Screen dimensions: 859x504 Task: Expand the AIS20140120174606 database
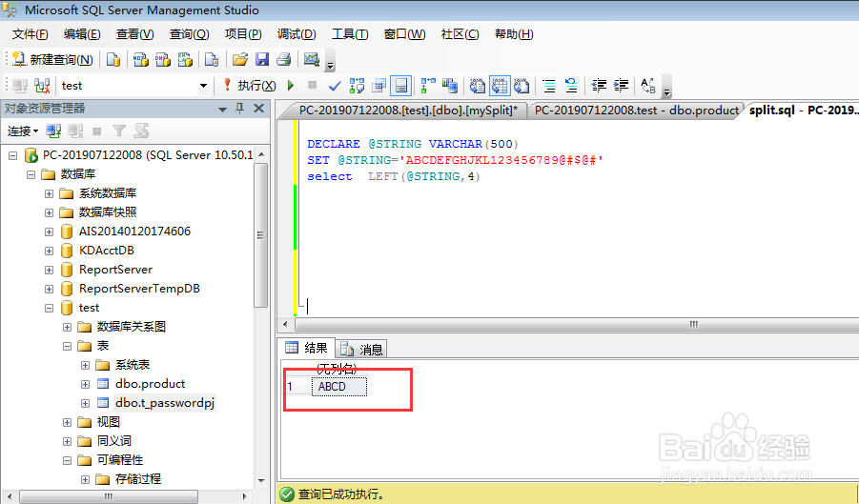[49, 232]
